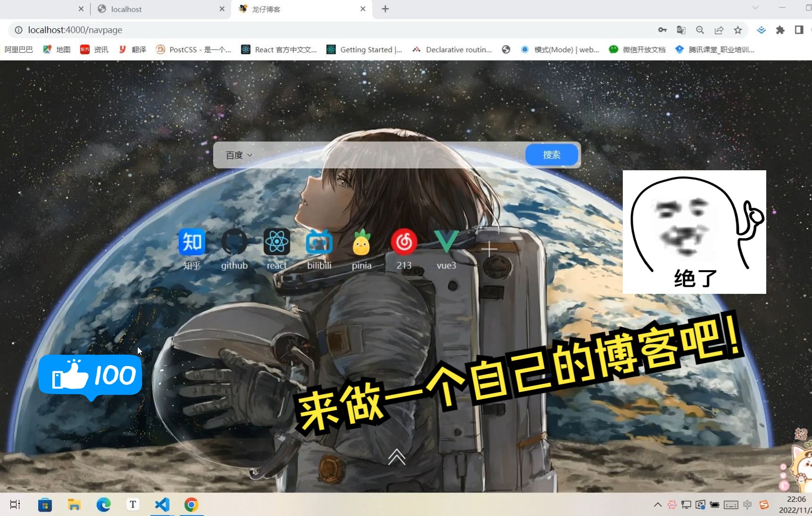Open Task View on the taskbar
812x516 pixels.
(x=15, y=505)
